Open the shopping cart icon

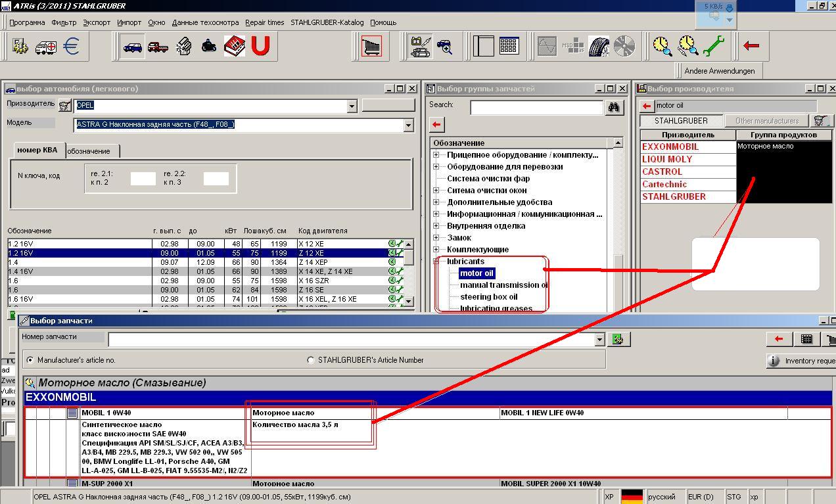[372, 47]
